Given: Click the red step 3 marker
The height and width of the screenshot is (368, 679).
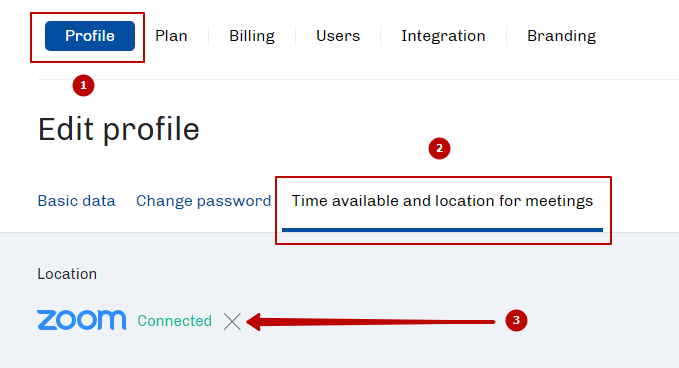Looking at the screenshot, I should pyautogui.click(x=516, y=320).
